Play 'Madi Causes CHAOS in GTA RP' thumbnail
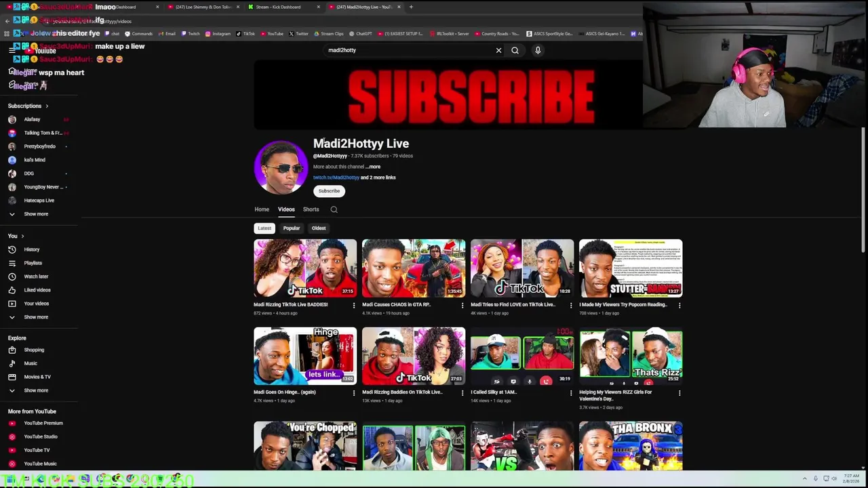Screen dimensions: 868x488 (414, 268)
